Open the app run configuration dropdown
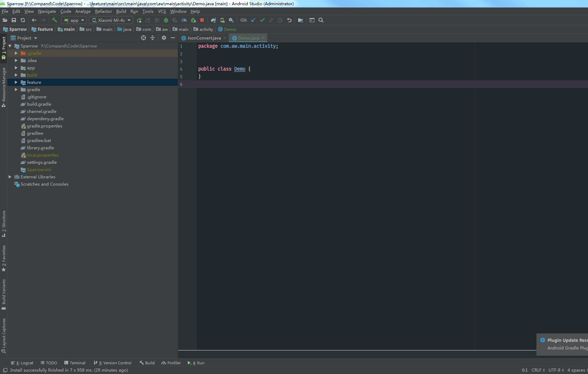 [74, 20]
